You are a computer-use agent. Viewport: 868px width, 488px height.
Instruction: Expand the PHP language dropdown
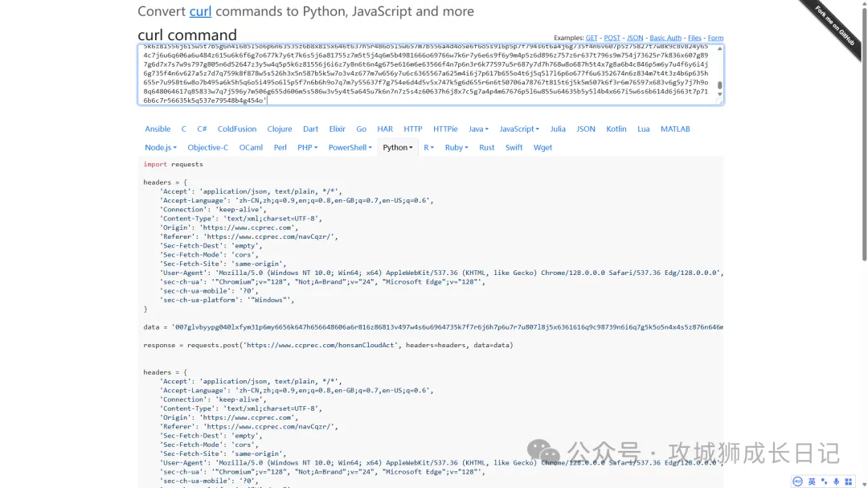pyautogui.click(x=307, y=147)
